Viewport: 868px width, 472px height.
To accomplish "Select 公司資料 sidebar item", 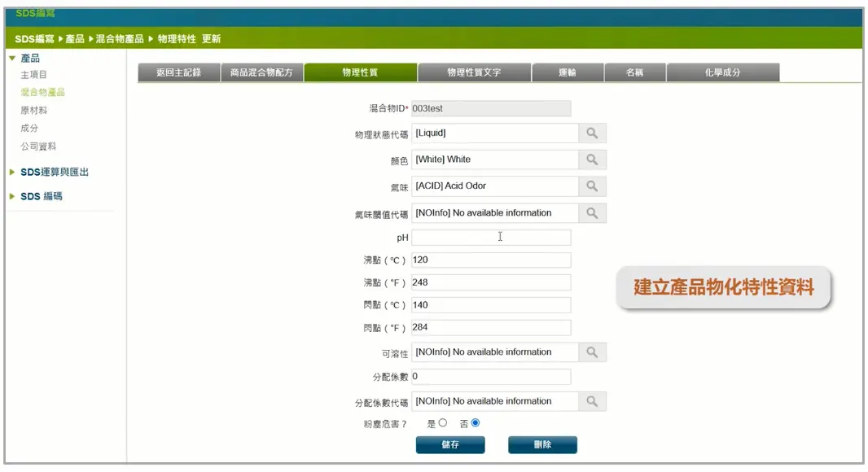I will 38,146.
